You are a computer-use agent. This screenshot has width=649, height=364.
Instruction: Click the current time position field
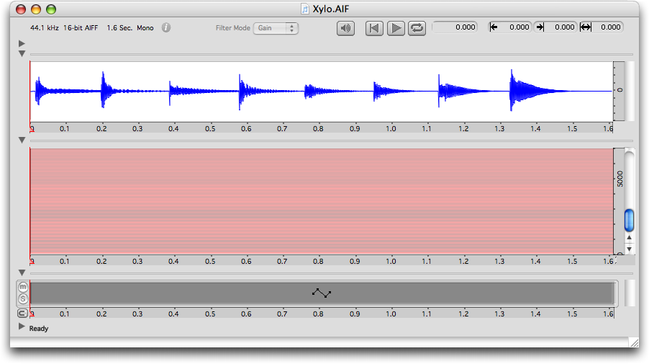point(454,27)
